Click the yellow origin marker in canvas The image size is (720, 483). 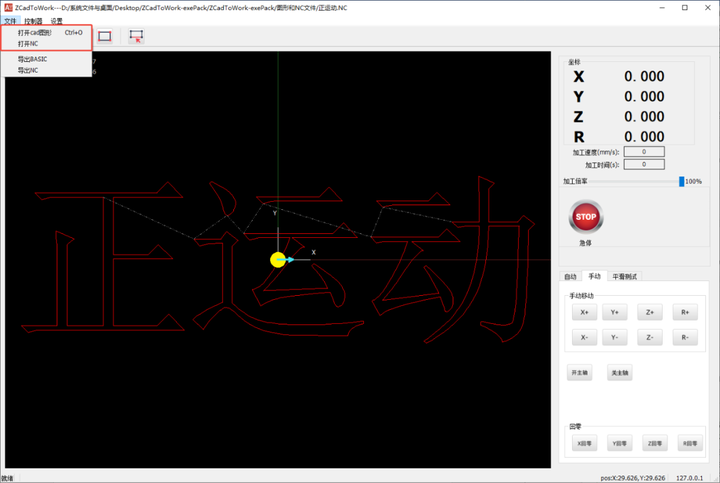point(278,259)
